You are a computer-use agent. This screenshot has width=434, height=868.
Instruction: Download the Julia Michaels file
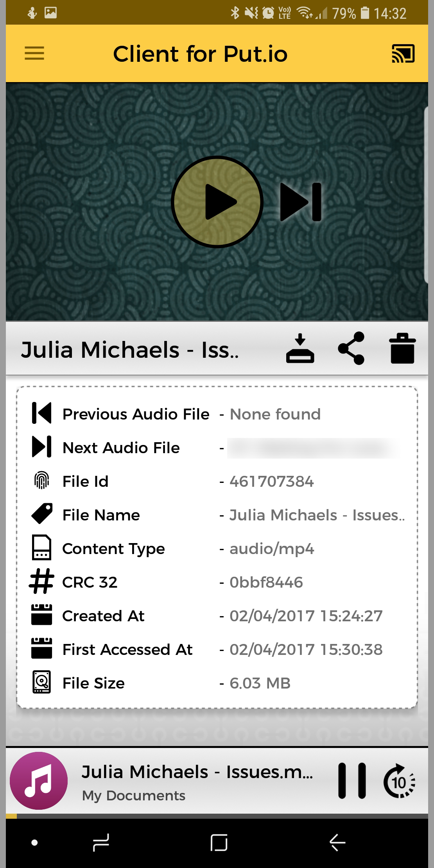tap(300, 348)
